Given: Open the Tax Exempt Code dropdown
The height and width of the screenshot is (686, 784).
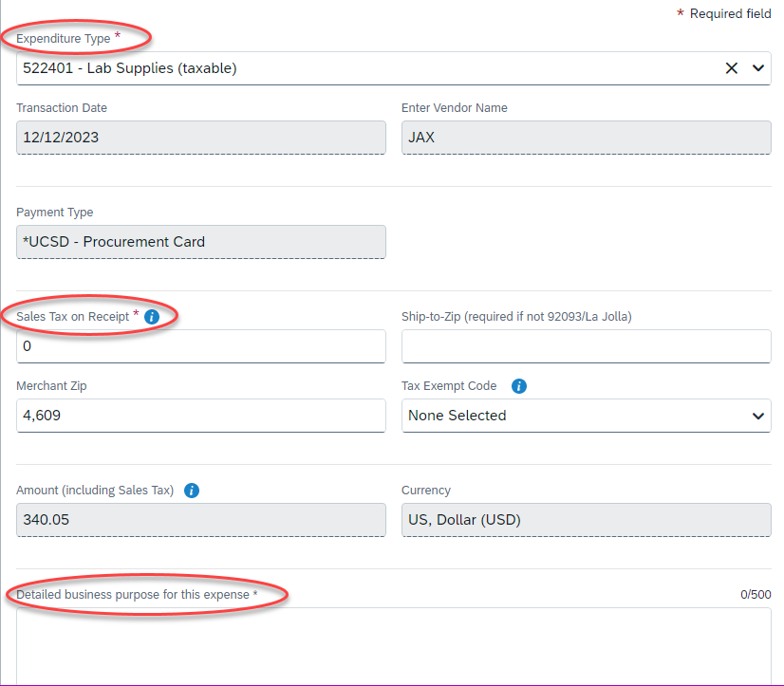Looking at the screenshot, I should [586, 416].
